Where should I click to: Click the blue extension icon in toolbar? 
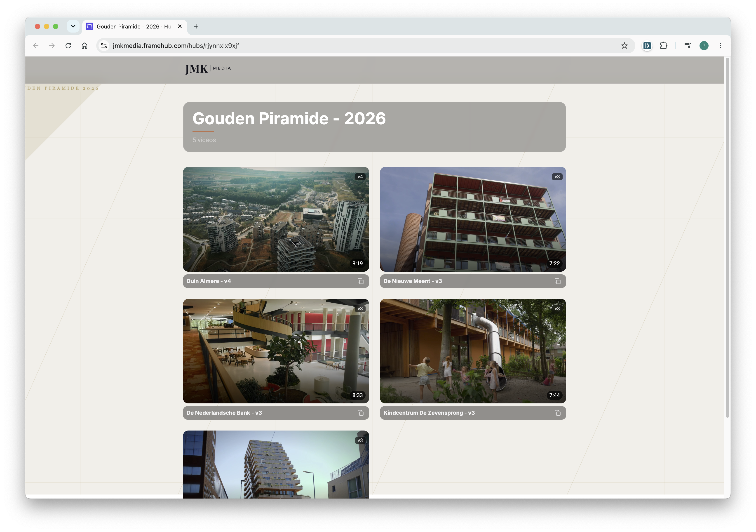(647, 46)
